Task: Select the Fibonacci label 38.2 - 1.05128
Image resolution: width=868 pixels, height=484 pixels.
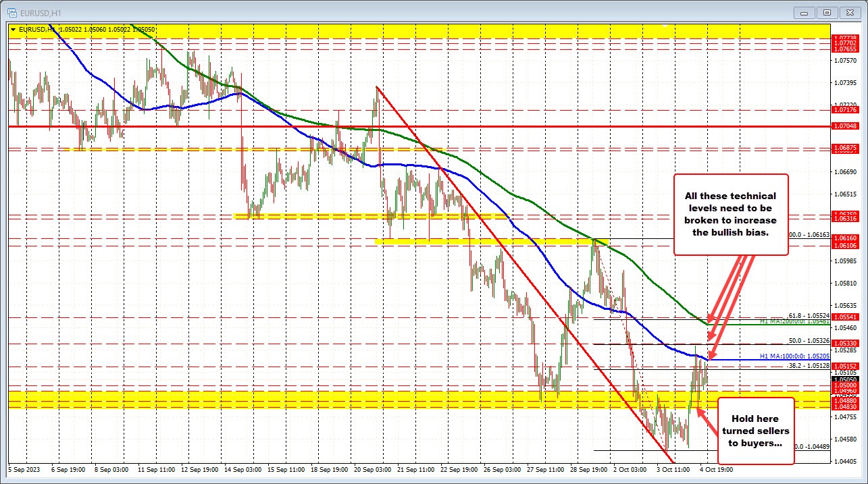Action: click(x=809, y=365)
